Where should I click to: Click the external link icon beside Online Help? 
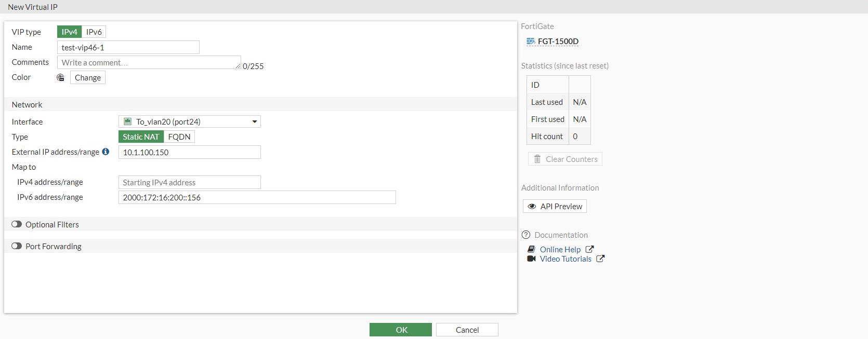[589, 249]
